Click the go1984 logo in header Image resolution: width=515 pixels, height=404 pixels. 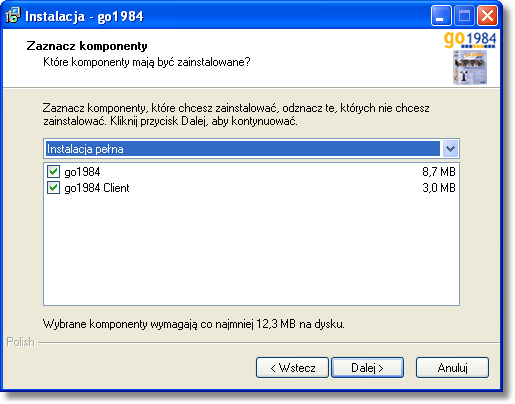[x=470, y=40]
